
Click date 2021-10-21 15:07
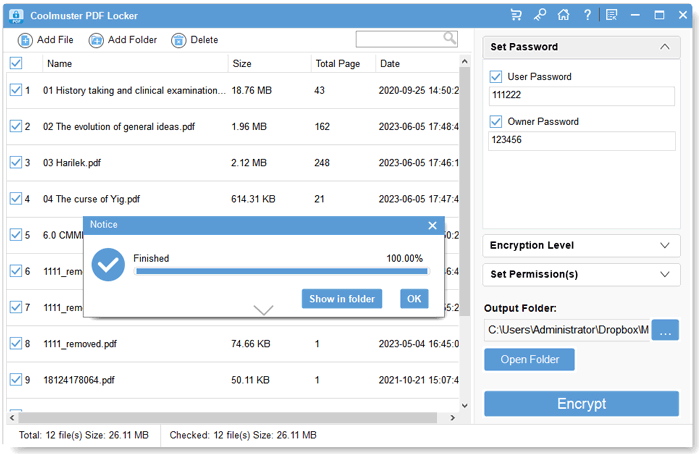pos(418,380)
